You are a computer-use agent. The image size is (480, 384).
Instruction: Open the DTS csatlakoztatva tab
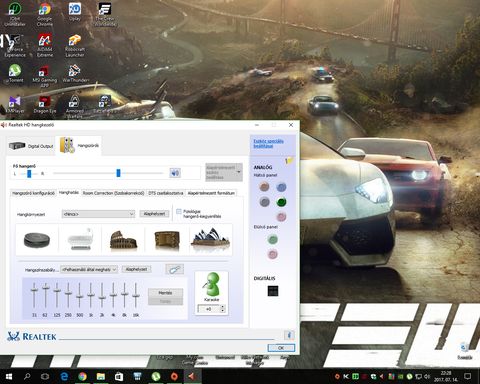click(x=166, y=193)
